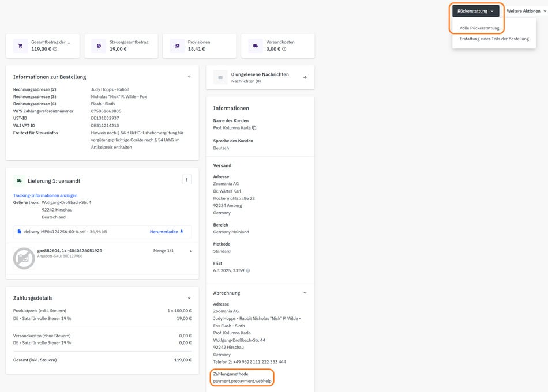Click the Nachrichten (0) label

246,81
